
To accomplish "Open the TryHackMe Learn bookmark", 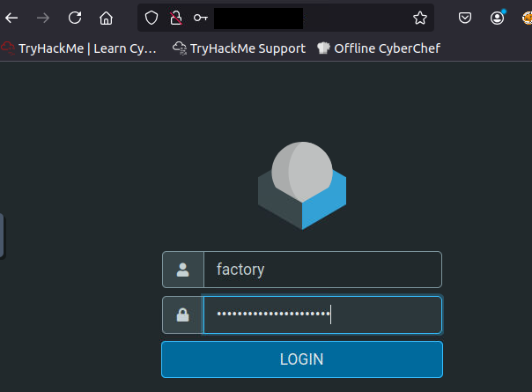I will click(79, 48).
